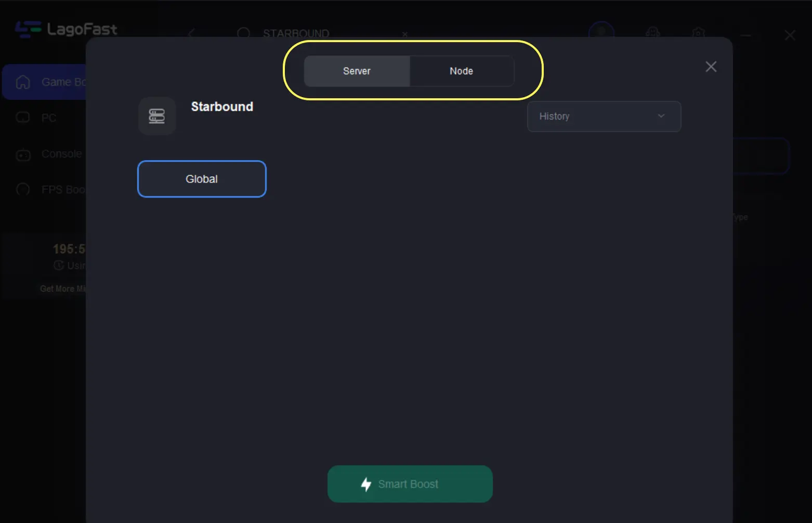Clear the STARBOUND search text
The image size is (812, 523).
(x=405, y=34)
